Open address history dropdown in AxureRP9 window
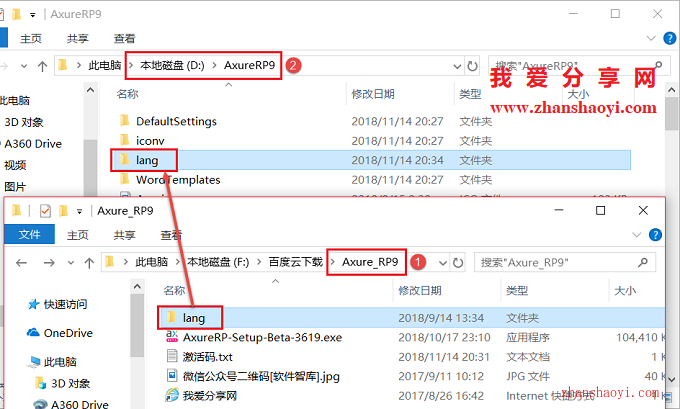680x409 pixels. point(457,66)
